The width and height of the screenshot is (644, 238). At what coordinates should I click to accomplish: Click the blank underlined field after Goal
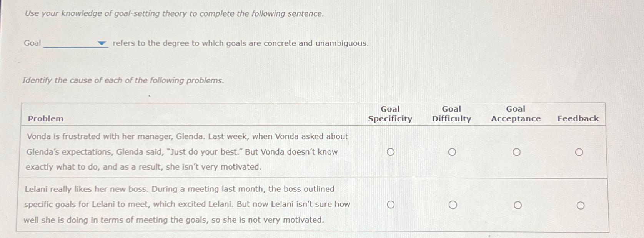click(x=76, y=43)
